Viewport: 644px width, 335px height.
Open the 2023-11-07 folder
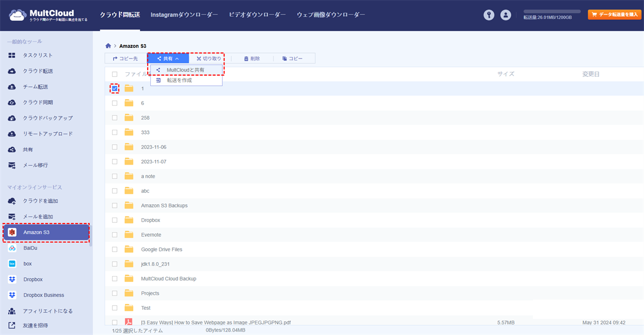click(153, 161)
